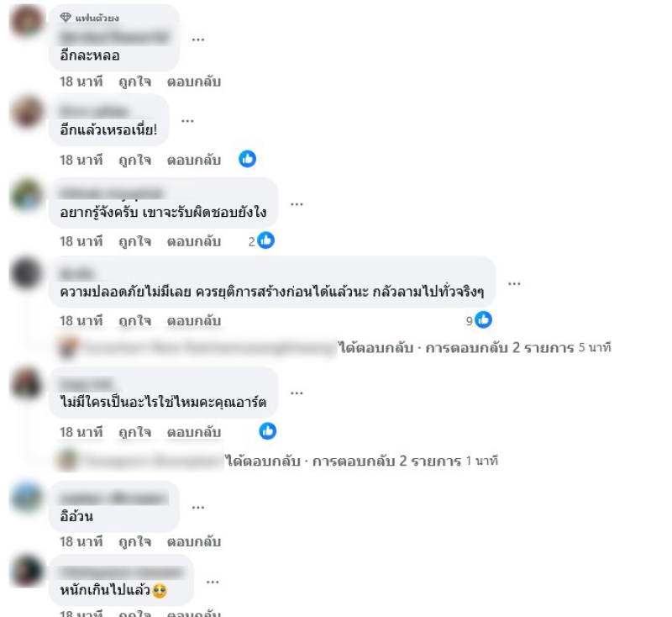View 9 like reactions on safety comment

[479, 320]
